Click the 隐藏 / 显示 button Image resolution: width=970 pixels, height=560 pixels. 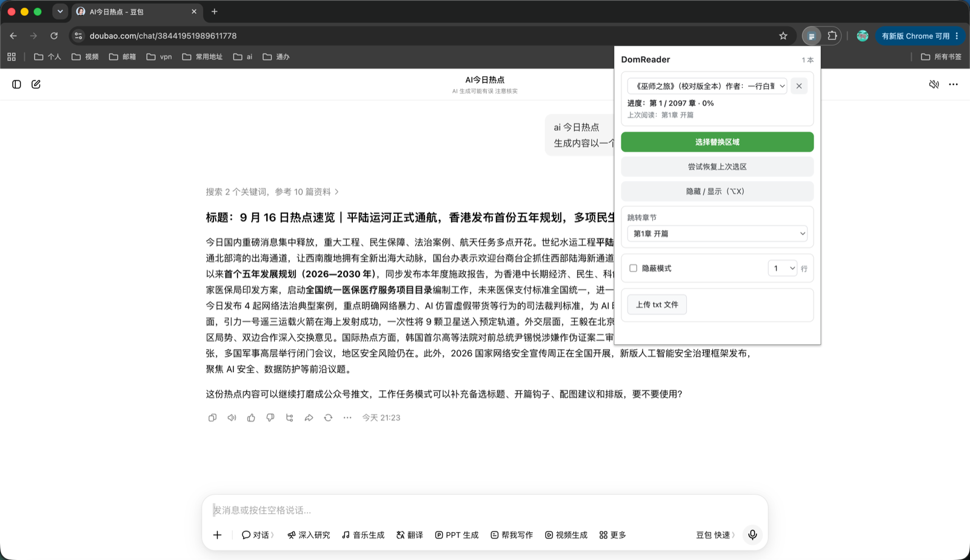717,192
